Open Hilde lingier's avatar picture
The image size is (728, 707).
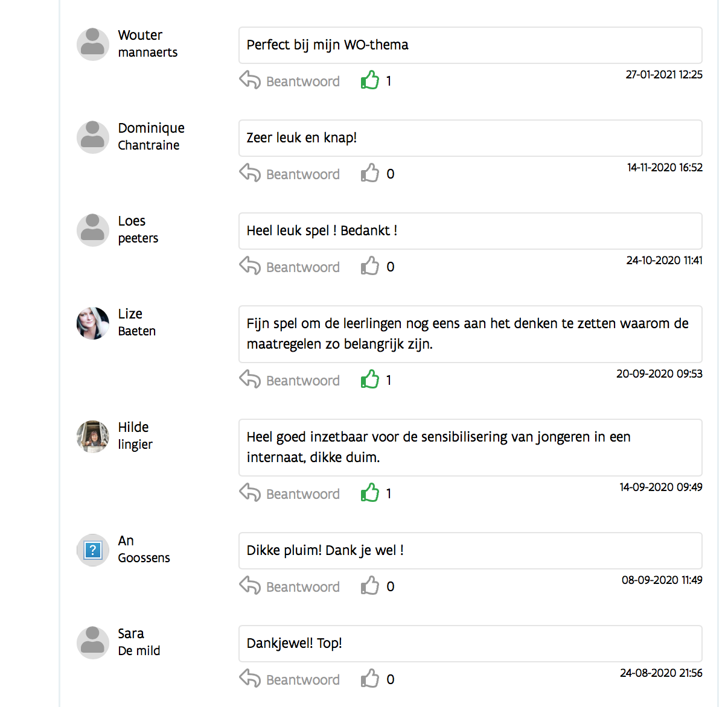click(x=93, y=437)
